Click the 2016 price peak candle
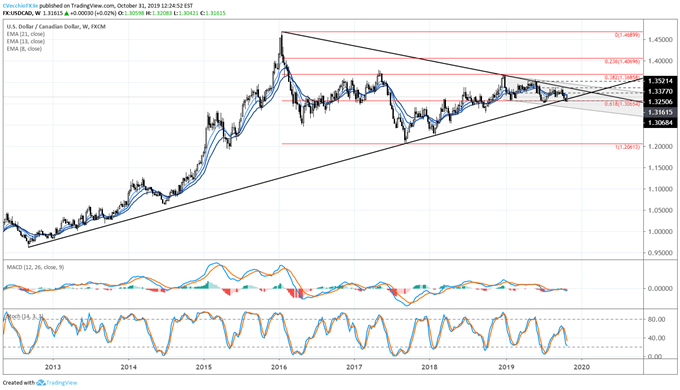Image resolution: width=680 pixels, height=390 pixels. point(281,43)
